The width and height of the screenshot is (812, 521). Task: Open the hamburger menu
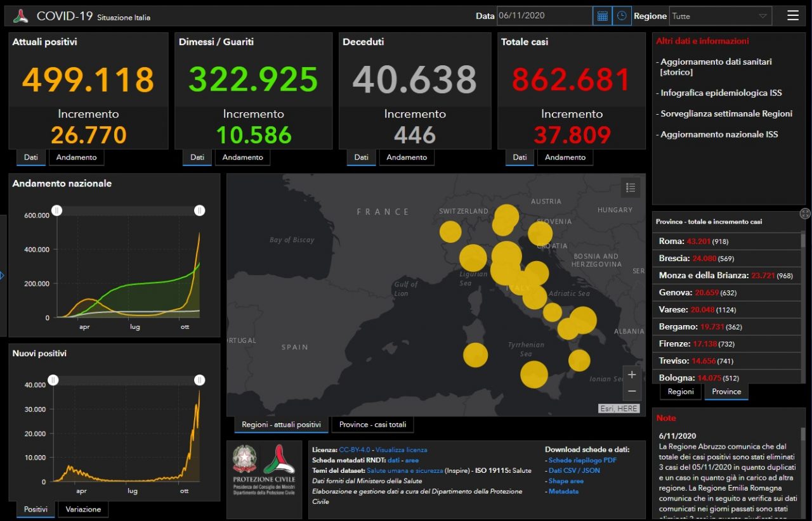click(x=793, y=16)
